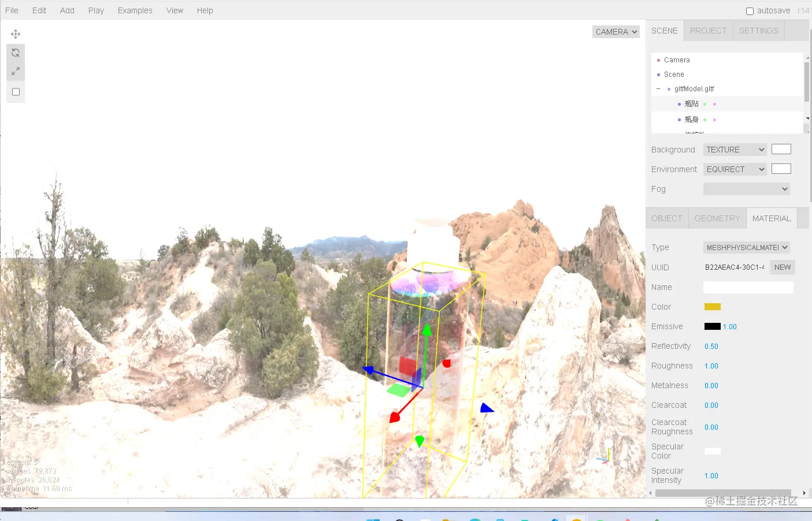Switch to the PROJECT tab
The image size is (812, 521).
click(708, 31)
